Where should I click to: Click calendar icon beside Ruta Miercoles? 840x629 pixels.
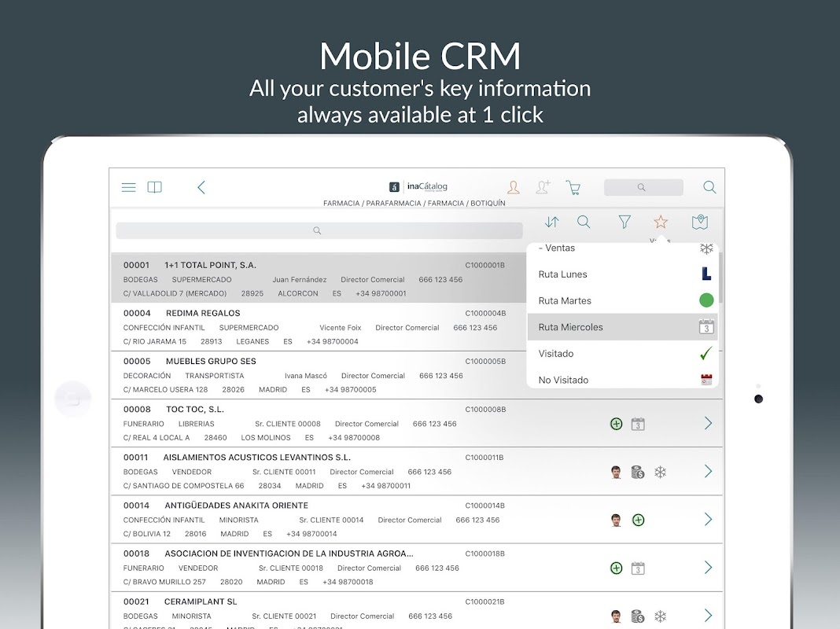(706, 326)
